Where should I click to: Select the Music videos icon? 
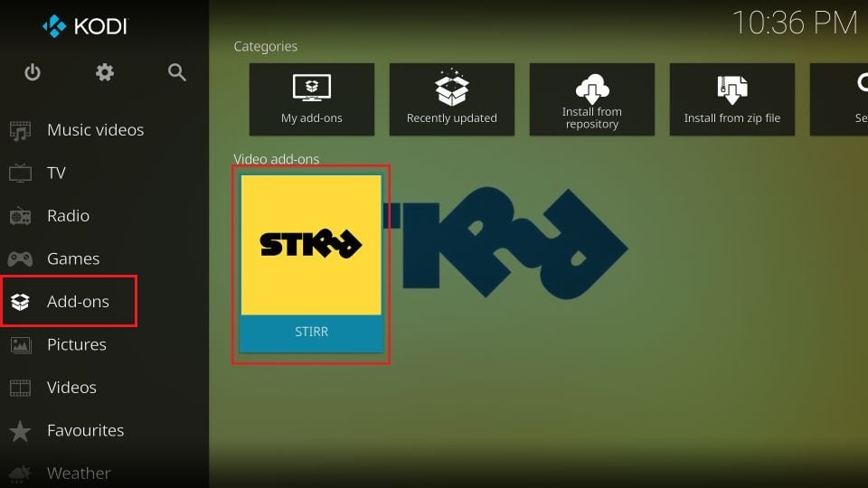coord(21,131)
